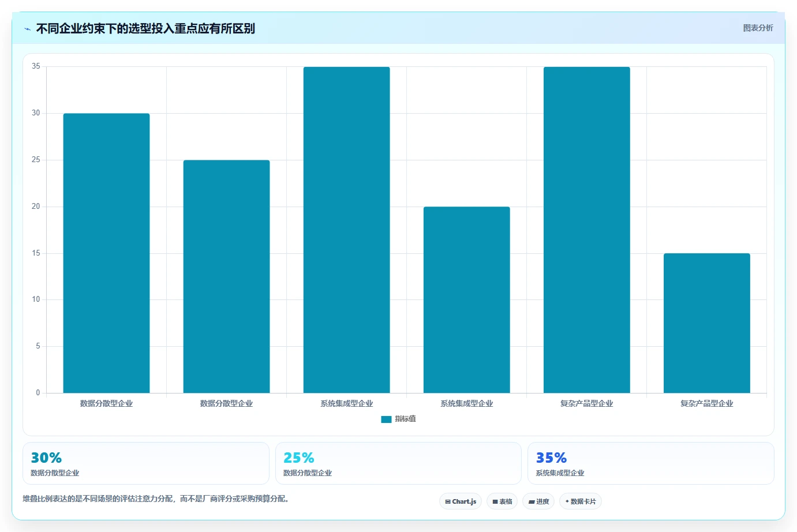Click the small icon beside the chart title
Image resolution: width=797 pixels, height=532 pixels.
click(27, 29)
